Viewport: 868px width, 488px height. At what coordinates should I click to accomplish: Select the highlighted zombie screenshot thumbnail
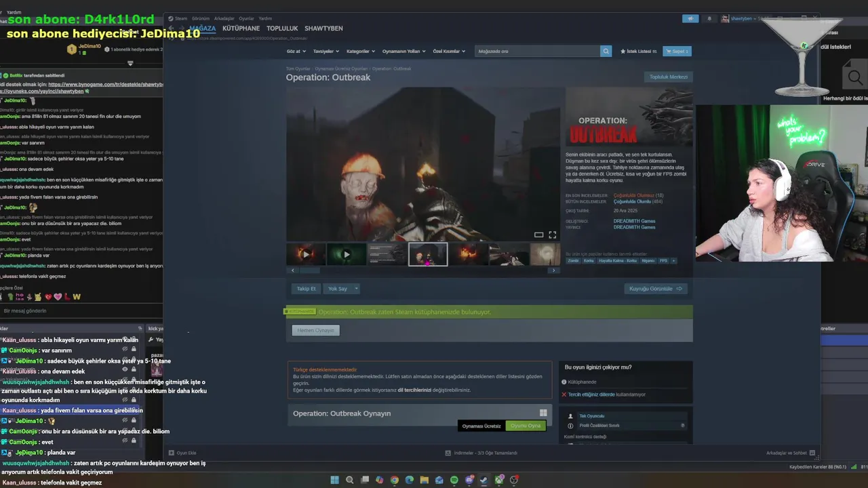pyautogui.click(x=428, y=254)
